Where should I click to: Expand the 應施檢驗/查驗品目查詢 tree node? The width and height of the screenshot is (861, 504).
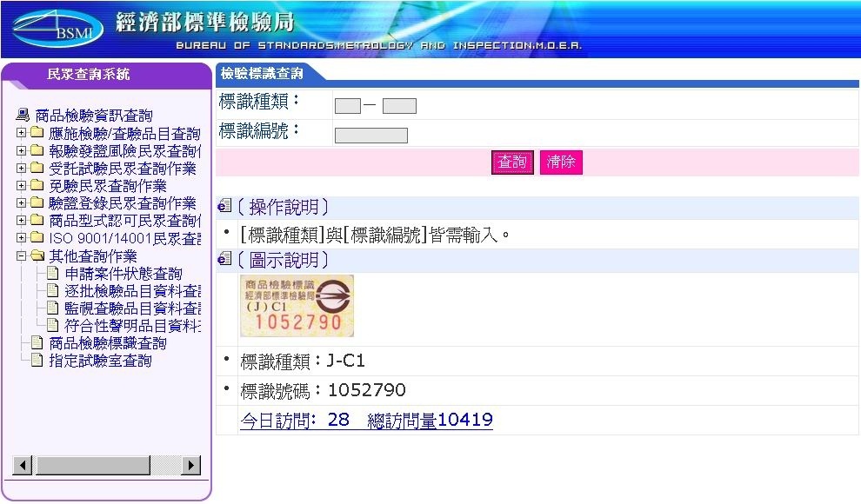[22, 134]
